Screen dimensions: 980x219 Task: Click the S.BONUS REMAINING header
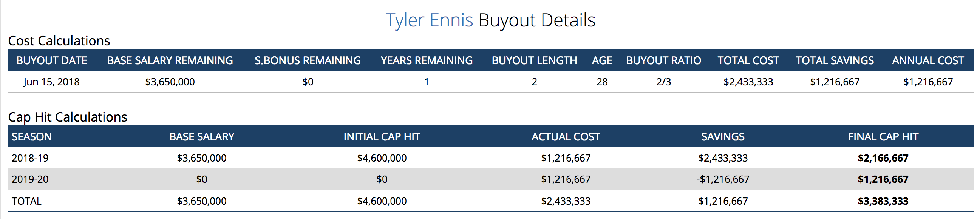coord(308,60)
